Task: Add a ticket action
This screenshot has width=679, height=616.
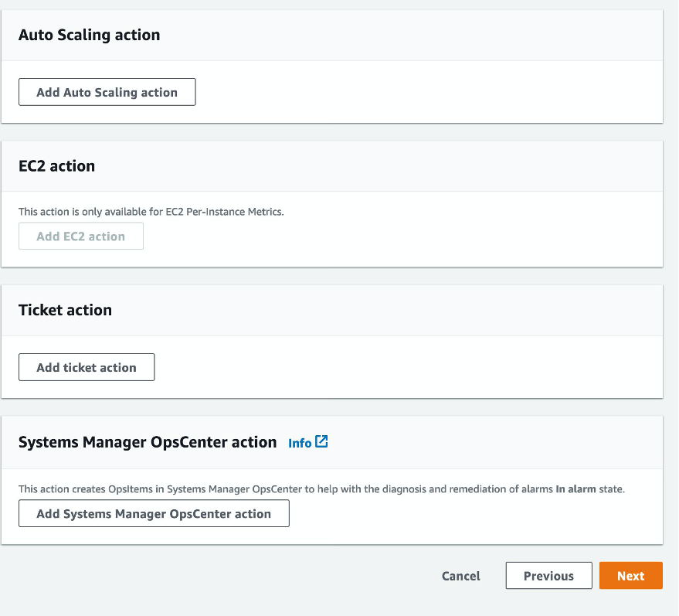Action: click(x=86, y=366)
